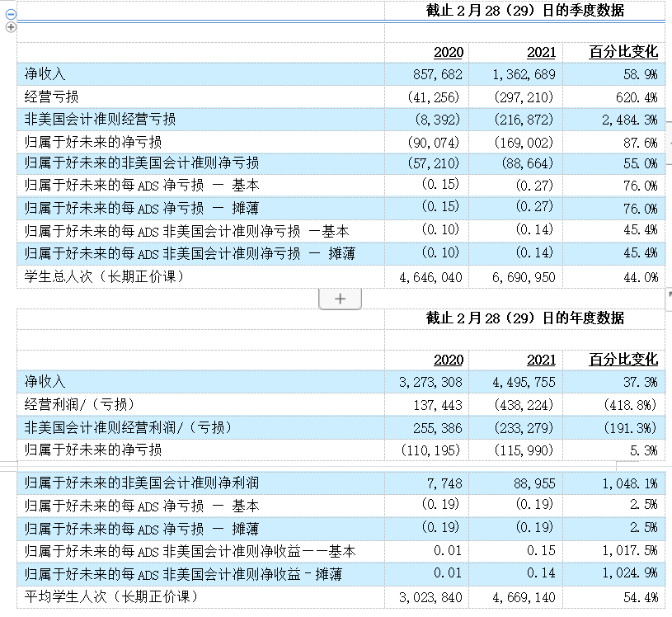Select the annual data title cell
The height and width of the screenshot is (617, 672).
click(524, 318)
